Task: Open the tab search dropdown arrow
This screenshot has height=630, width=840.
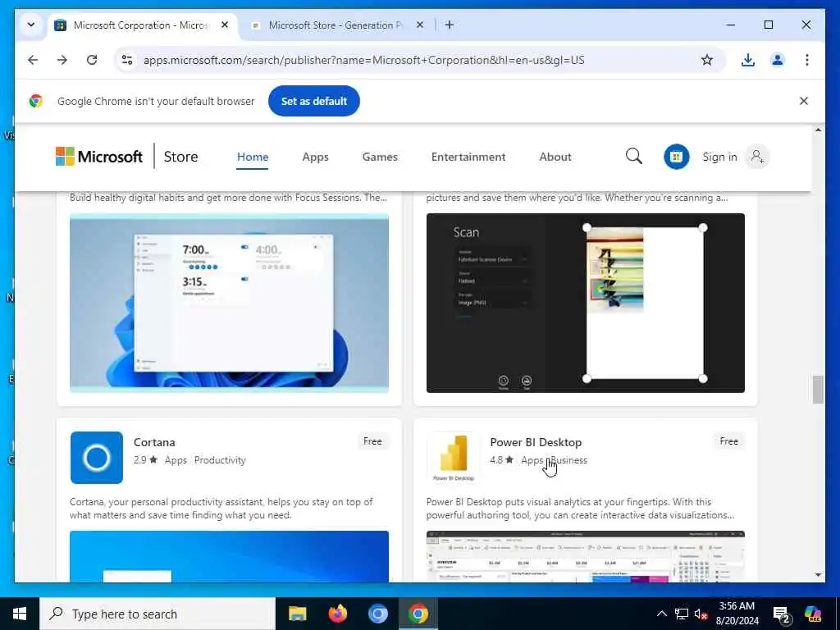Action: click(31, 25)
